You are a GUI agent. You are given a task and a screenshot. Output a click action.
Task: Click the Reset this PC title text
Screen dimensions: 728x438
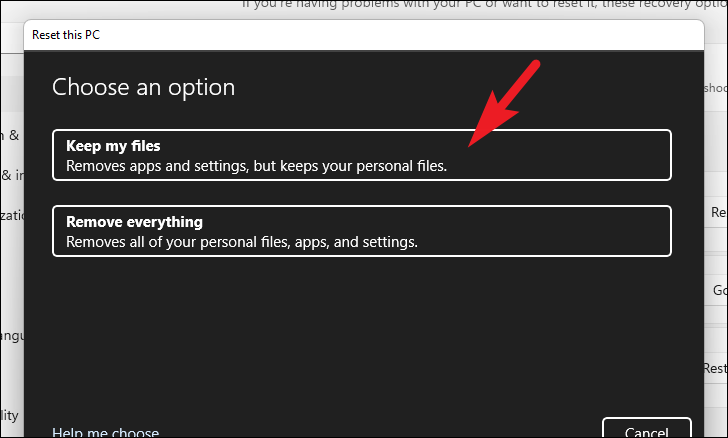click(x=66, y=35)
